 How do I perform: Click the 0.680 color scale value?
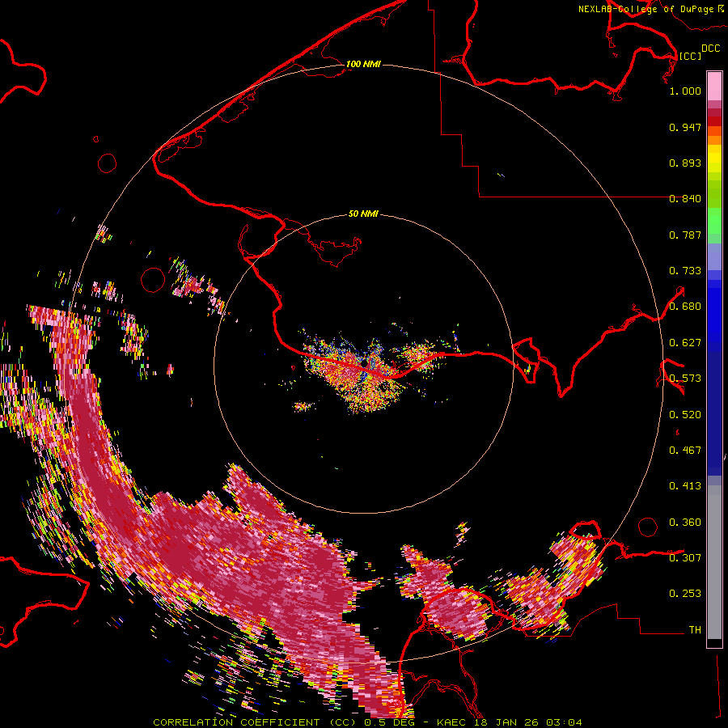685,307
